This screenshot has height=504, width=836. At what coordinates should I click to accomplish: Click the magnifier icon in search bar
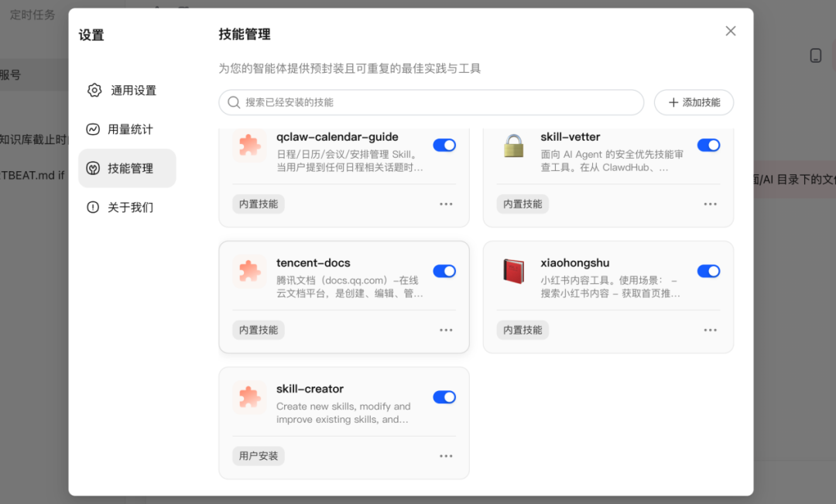coord(234,102)
